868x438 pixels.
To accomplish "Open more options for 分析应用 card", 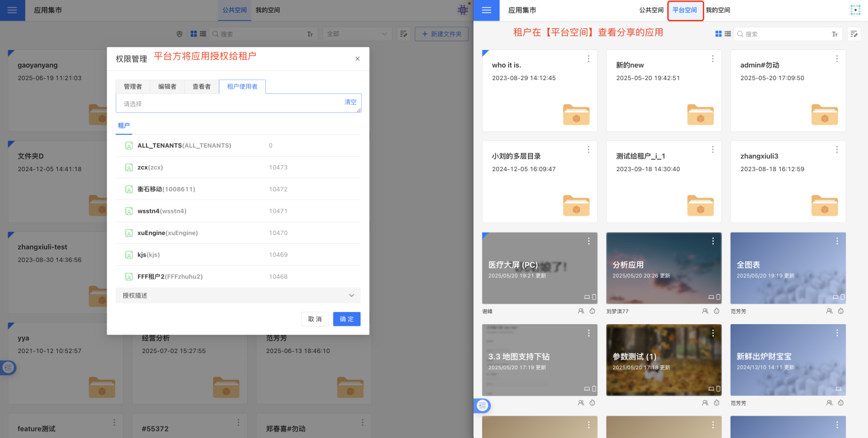I will tap(712, 241).
